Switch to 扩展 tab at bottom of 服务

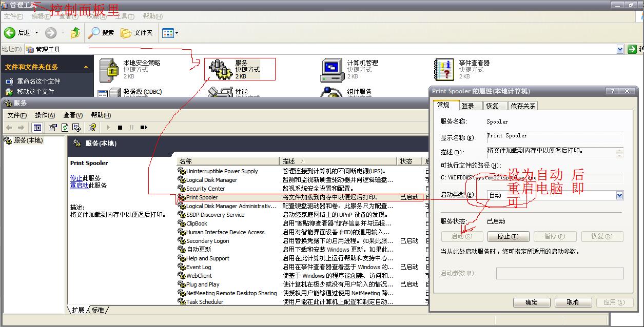(78, 310)
